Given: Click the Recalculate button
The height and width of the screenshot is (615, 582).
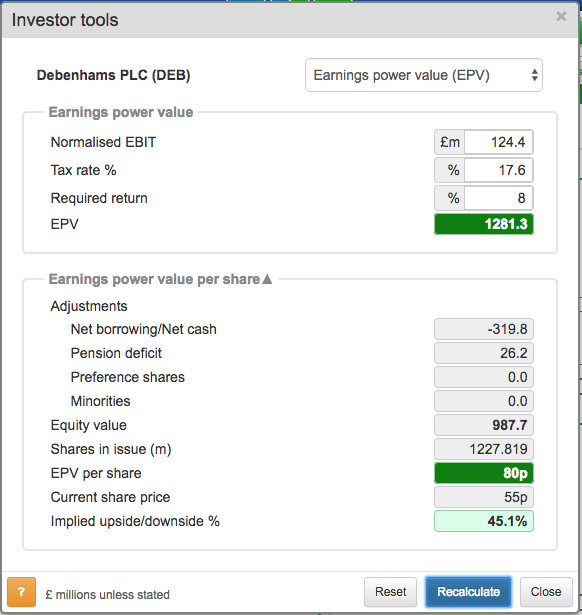Looking at the screenshot, I should (x=469, y=592).
